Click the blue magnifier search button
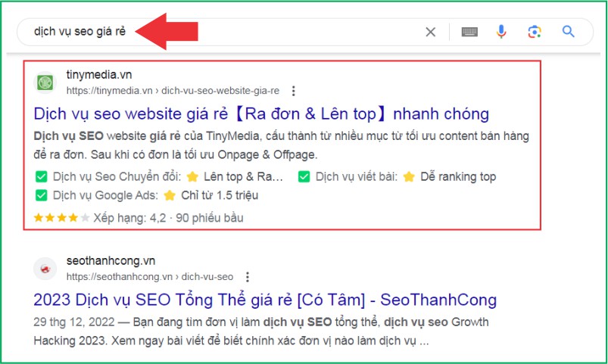 (568, 31)
